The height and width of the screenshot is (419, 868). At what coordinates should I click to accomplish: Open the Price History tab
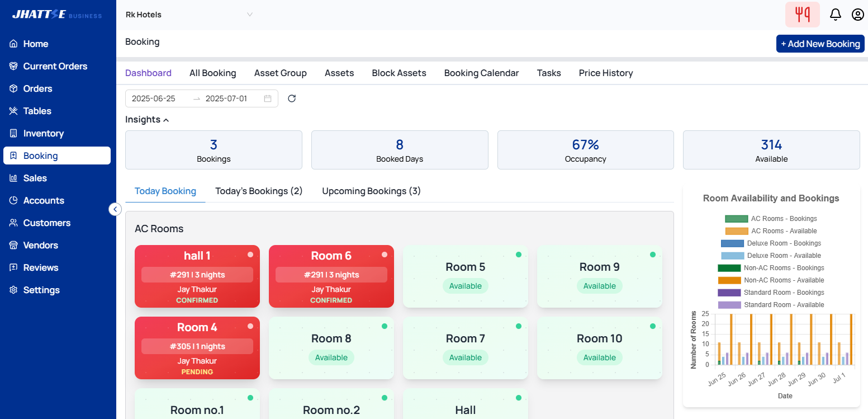(606, 73)
